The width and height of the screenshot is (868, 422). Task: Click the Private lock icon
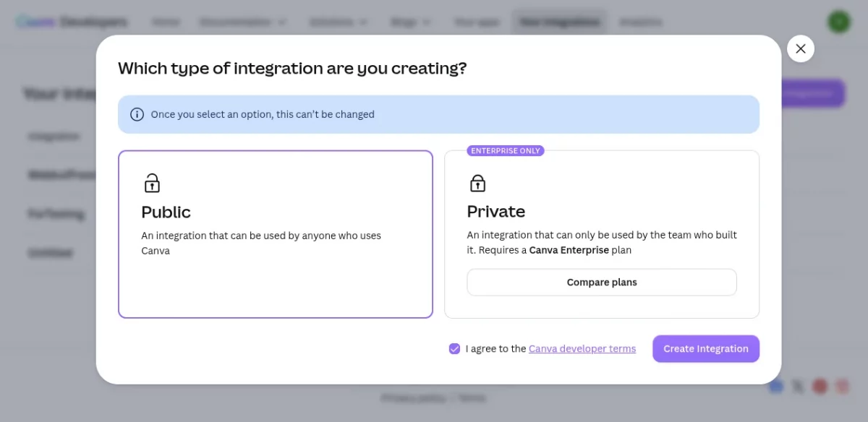pos(477,183)
